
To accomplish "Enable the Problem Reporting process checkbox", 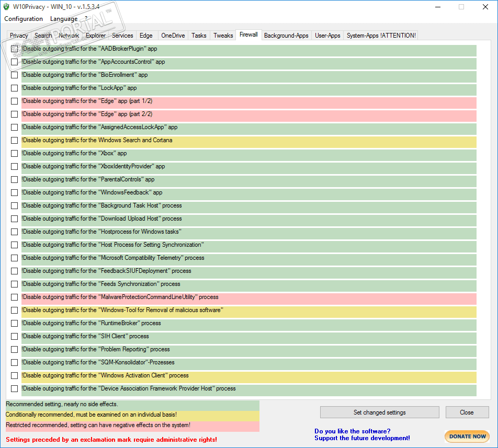I will coord(14,349).
